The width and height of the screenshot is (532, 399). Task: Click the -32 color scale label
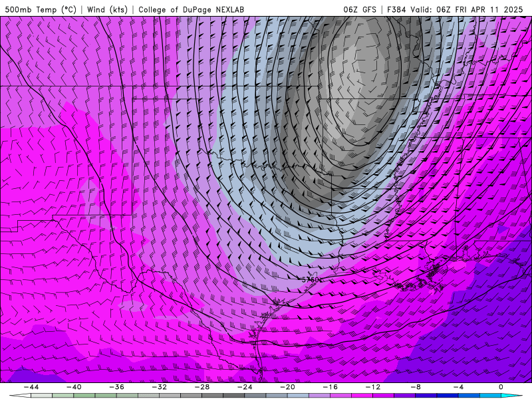(159, 387)
